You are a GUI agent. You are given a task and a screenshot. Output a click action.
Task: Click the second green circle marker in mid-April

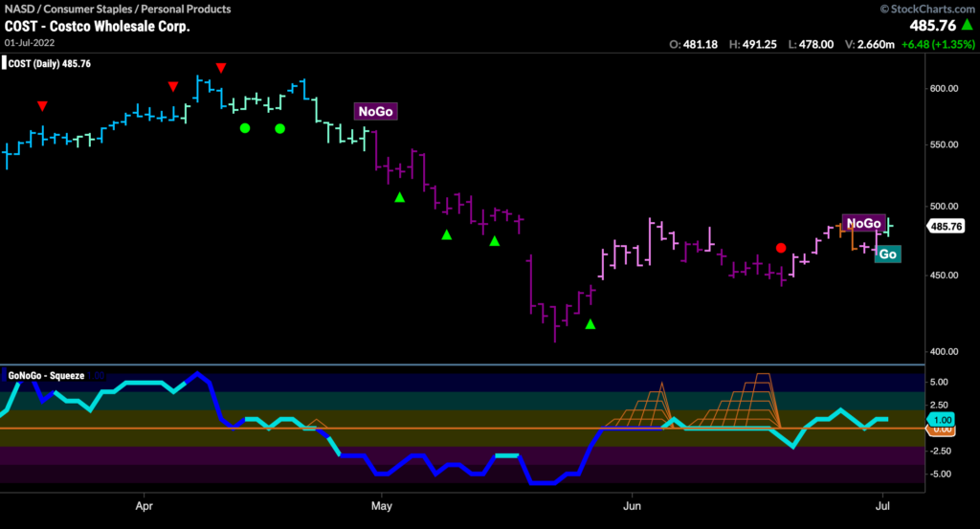(x=280, y=128)
